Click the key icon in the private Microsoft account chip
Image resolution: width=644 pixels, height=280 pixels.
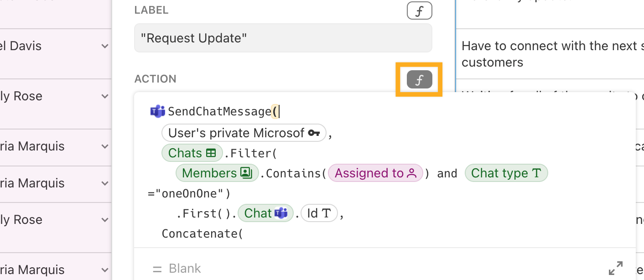tap(314, 132)
